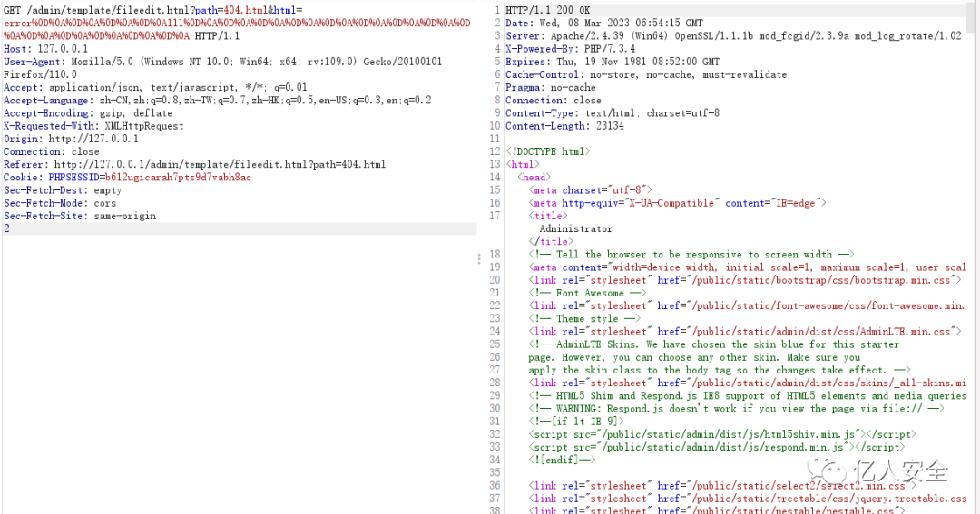
Task: Click the Accept-Encoding: gzip, deflate line
Action: point(87,113)
